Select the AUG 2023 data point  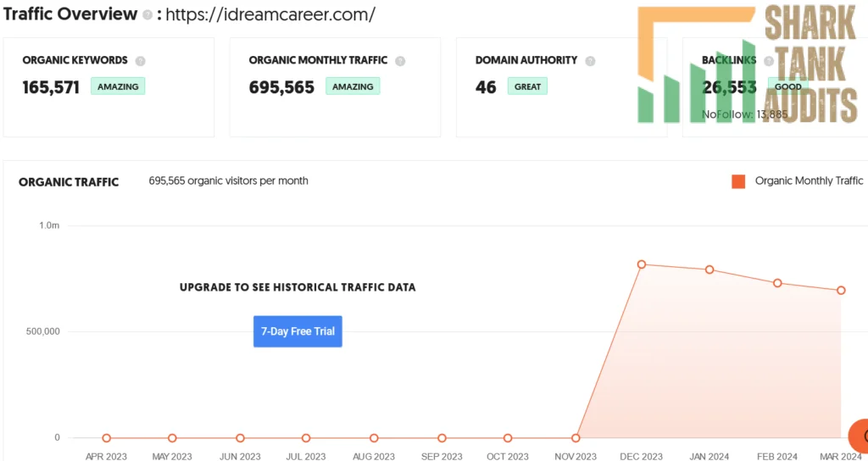374,438
